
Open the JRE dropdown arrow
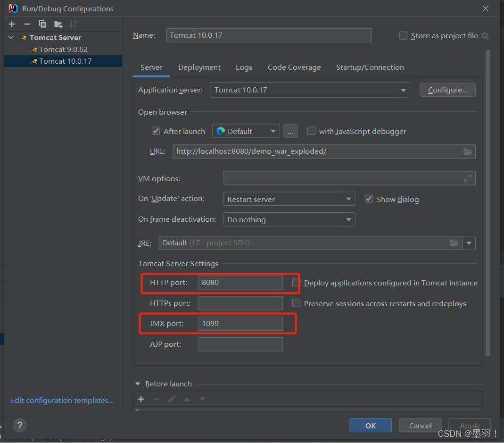click(x=469, y=243)
